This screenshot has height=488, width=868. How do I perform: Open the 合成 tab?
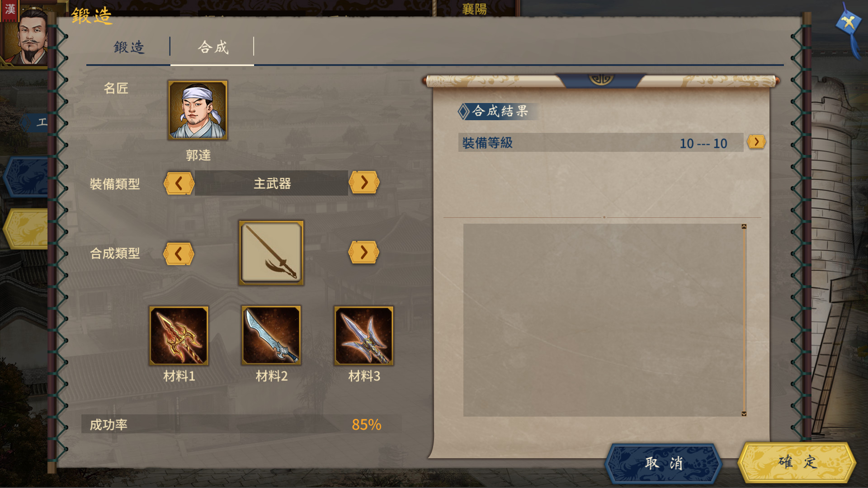212,47
